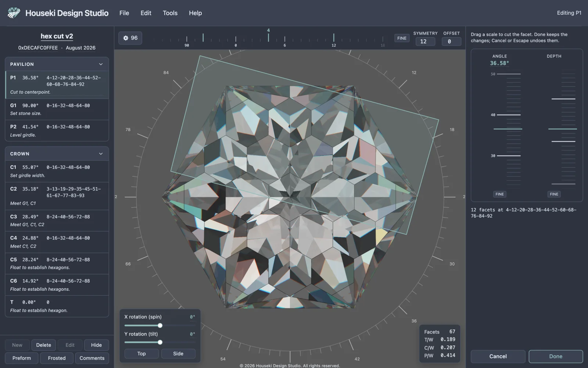The height and width of the screenshot is (368, 588).
Task: Click the Done button
Action: point(556,356)
